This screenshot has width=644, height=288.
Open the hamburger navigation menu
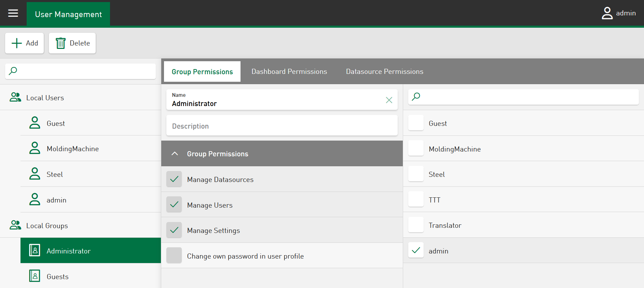(x=13, y=13)
